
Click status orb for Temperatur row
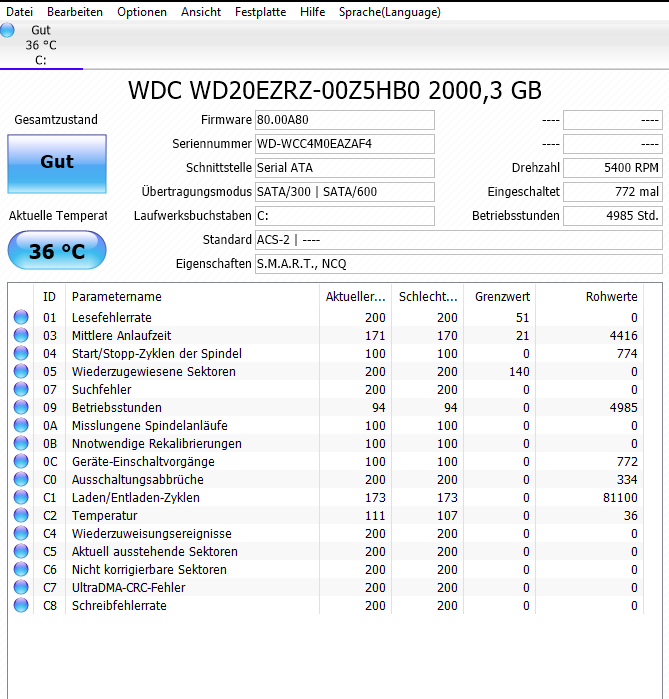coord(21,515)
